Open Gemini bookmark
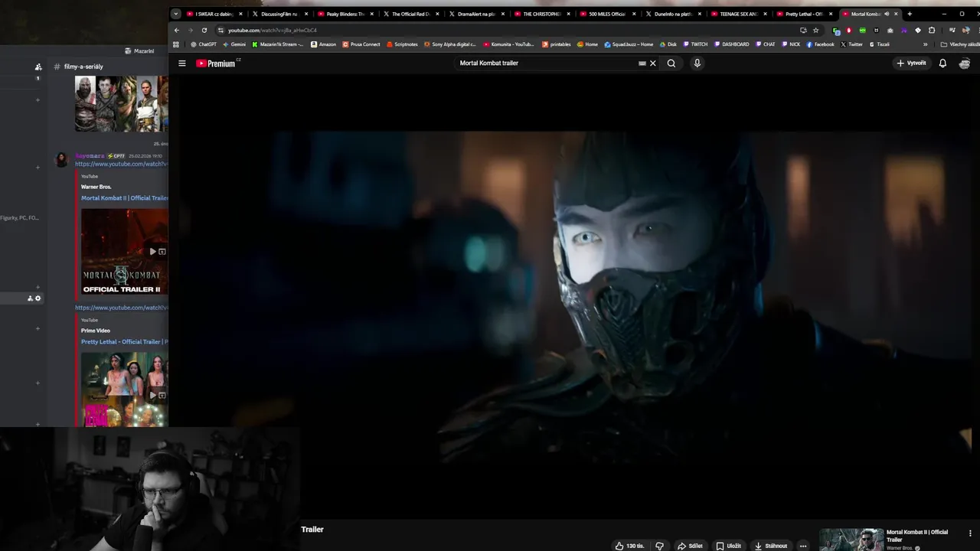980x551 pixels. (234, 44)
